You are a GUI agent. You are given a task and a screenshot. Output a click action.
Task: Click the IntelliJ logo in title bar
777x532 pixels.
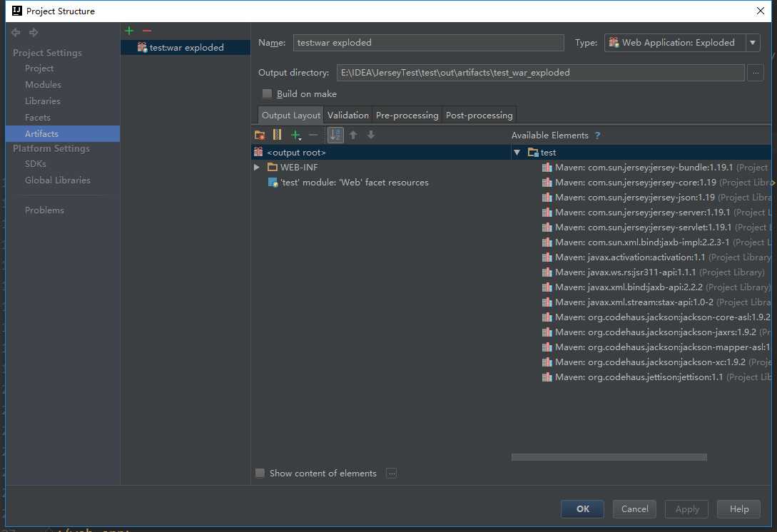coord(17,11)
